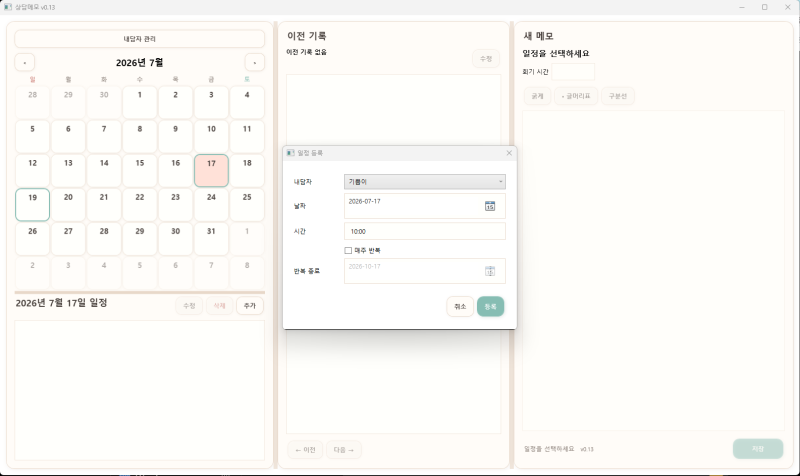The width and height of the screenshot is (800, 476).
Task: Select calendar day 1 of July
Action: pos(140,102)
